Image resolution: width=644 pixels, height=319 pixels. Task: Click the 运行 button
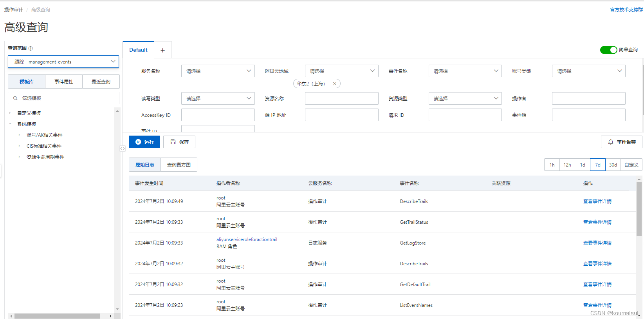click(144, 142)
